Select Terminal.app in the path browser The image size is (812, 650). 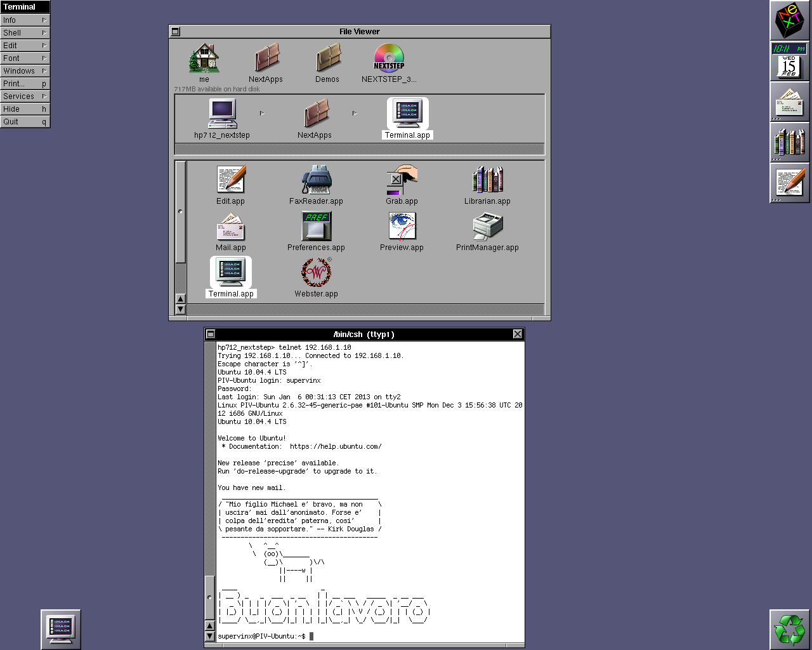coord(407,114)
